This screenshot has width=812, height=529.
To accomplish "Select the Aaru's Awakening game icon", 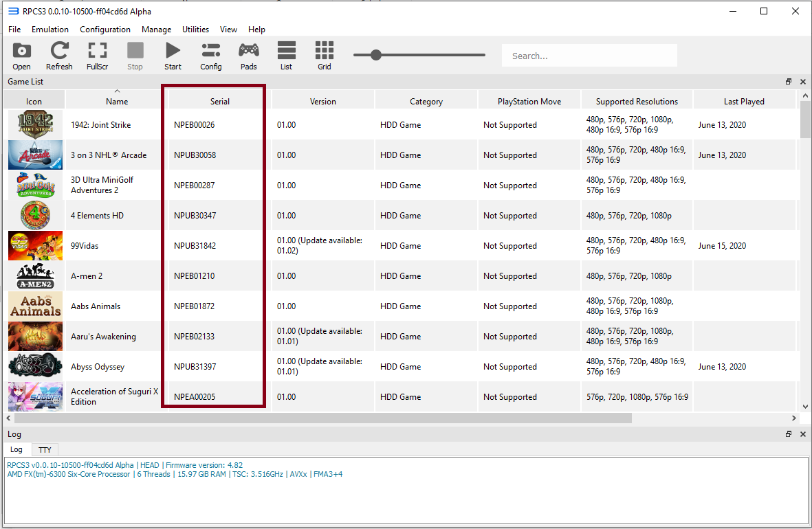I will click(x=35, y=337).
